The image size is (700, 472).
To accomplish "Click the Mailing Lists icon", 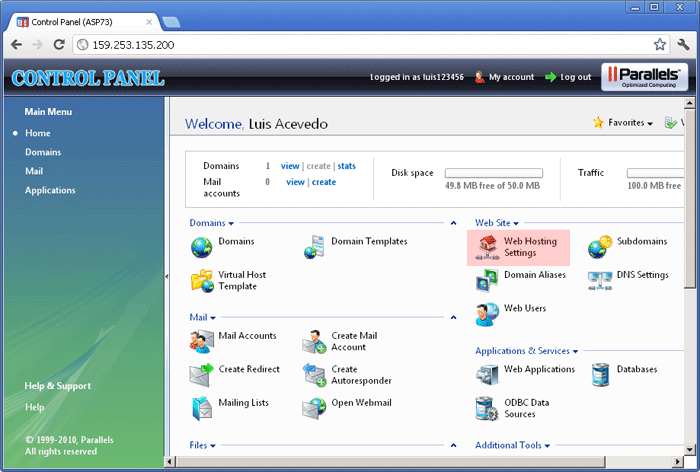I will [202, 408].
